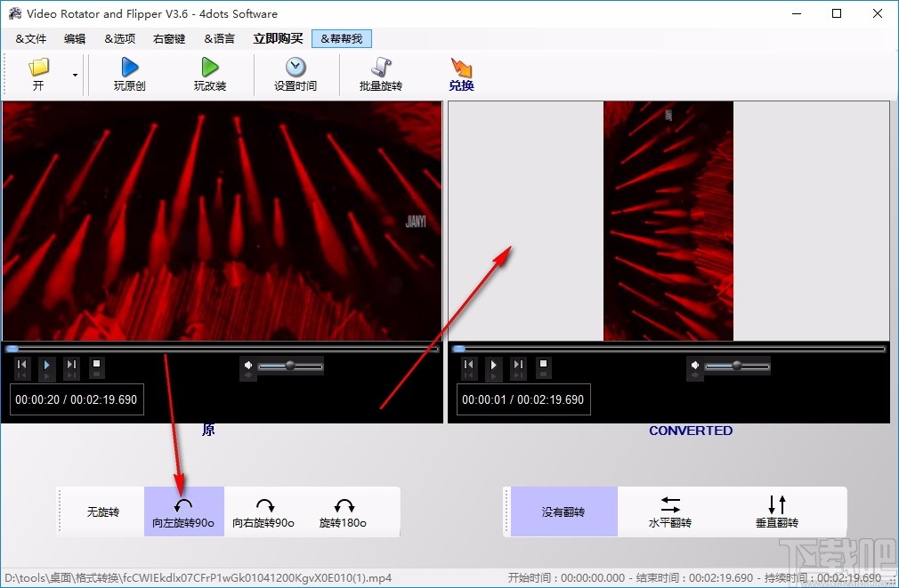Apply 旋转180o rotation
This screenshot has height=588, width=899.
pyautogui.click(x=344, y=511)
